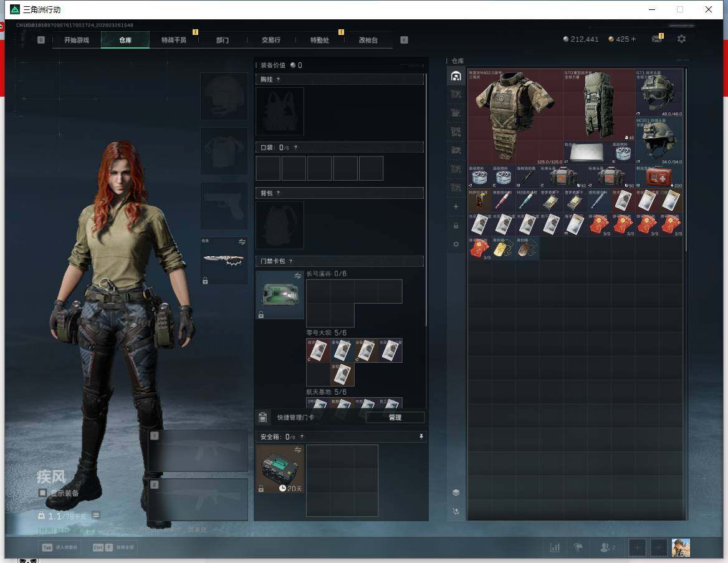Select the keycard case thumbnail

point(280,295)
